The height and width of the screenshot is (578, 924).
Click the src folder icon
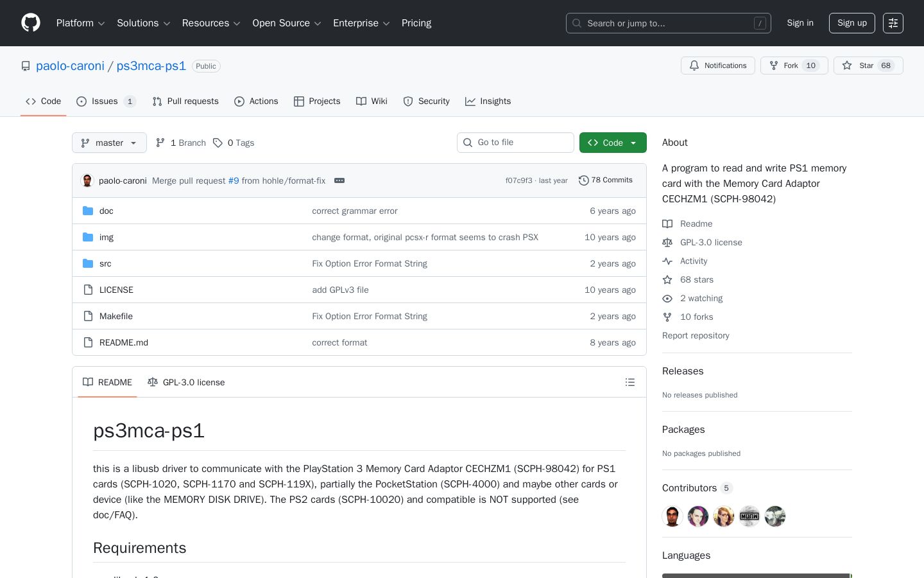[88, 263]
